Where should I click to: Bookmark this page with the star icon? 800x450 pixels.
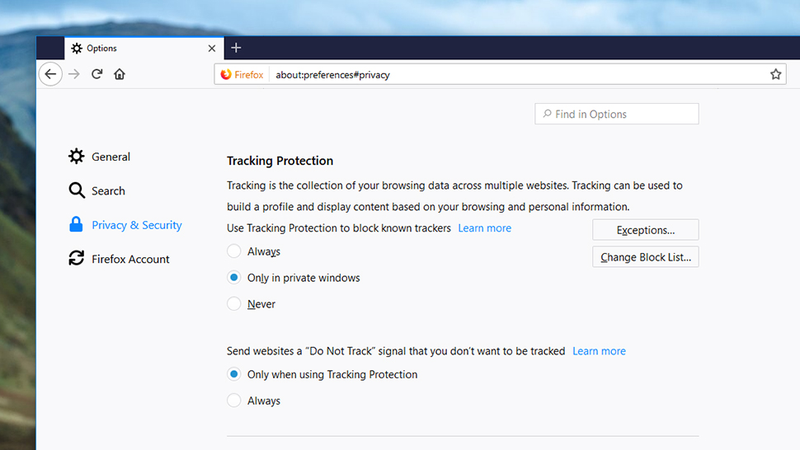tap(776, 74)
